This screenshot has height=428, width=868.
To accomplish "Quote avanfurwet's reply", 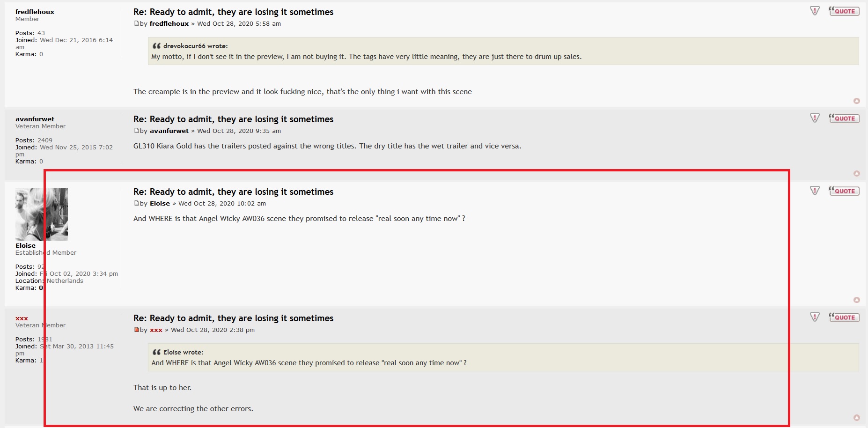I will tap(844, 118).
